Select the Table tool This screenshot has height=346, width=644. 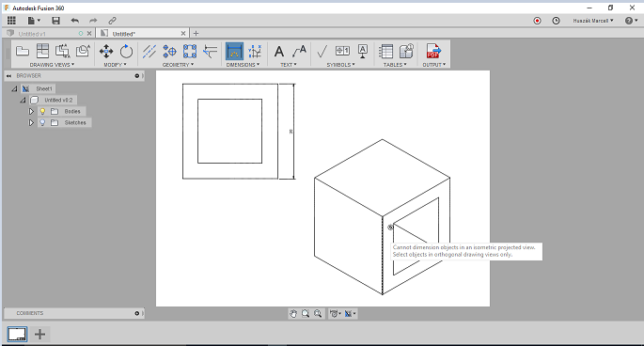click(385, 52)
